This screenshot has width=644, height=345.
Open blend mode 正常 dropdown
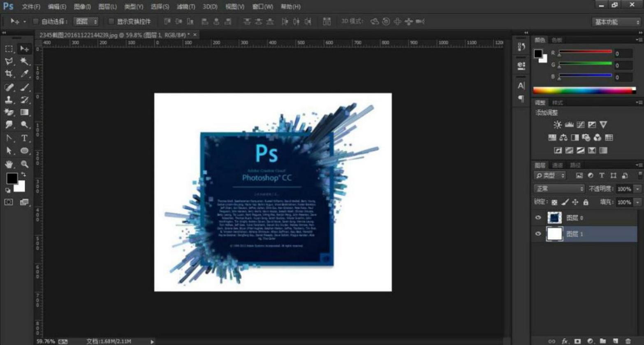pos(559,189)
